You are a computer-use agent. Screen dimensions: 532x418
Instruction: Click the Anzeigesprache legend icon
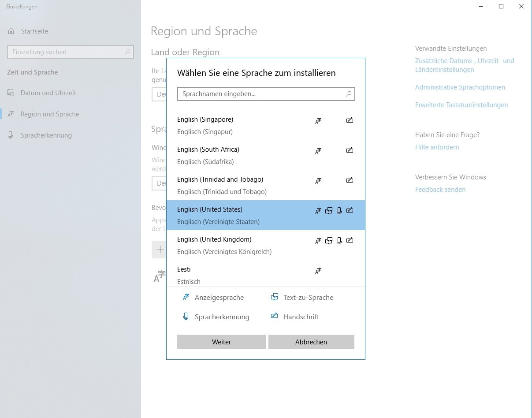tap(186, 297)
